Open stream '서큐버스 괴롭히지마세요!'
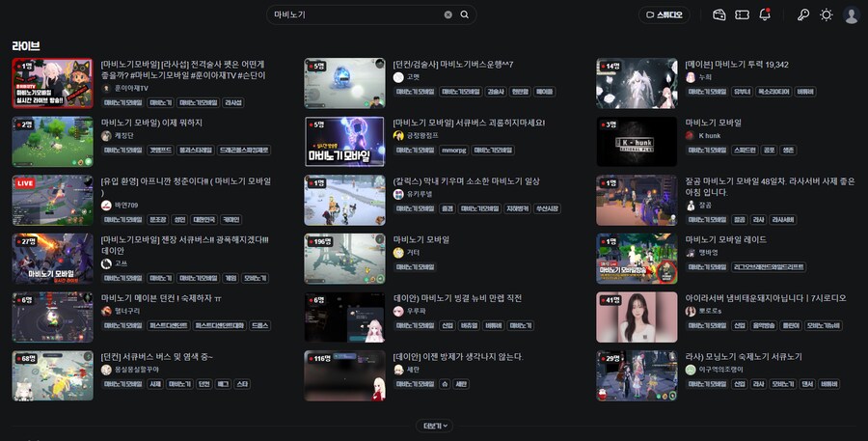868x441 pixels. point(469,123)
